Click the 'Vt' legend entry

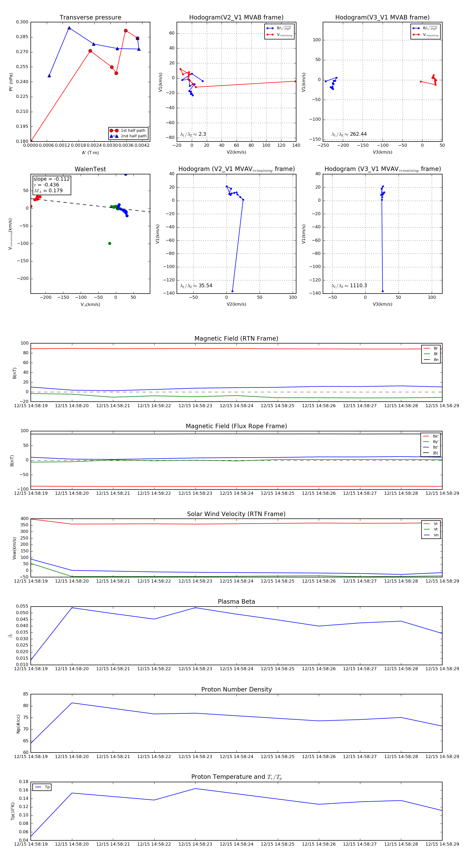pyautogui.click(x=431, y=529)
